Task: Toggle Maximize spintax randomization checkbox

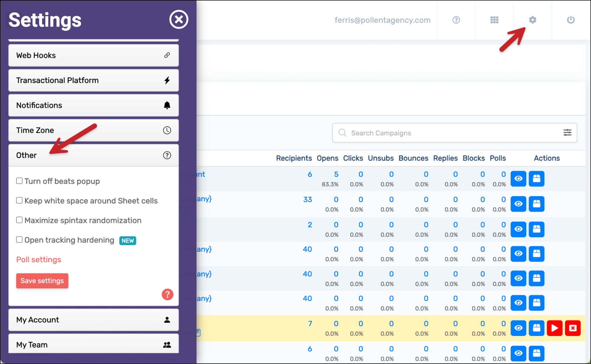Action: [20, 220]
